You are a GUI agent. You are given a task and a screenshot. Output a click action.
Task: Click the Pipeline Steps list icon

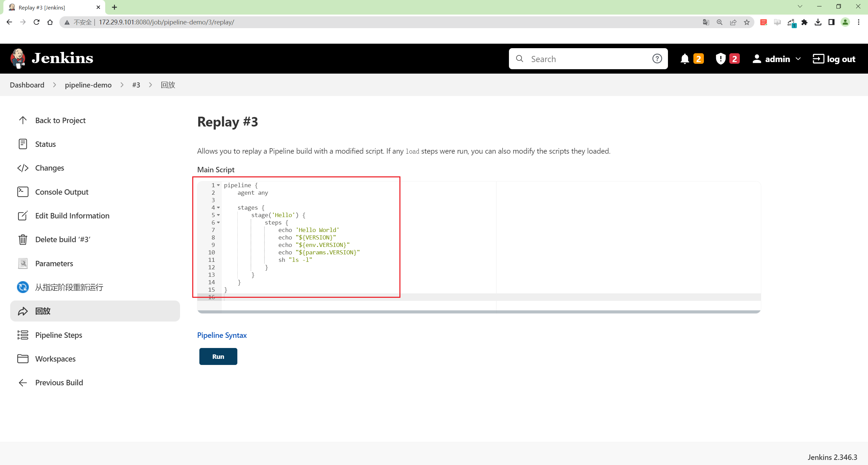coord(23,335)
